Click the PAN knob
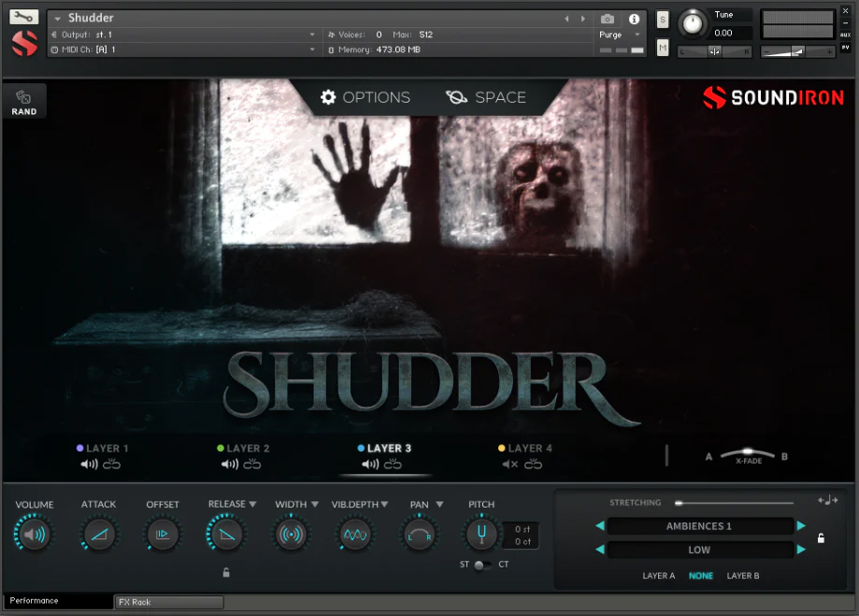Image resolution: width=859 pixels, height=616 pixels. pyautogui.click(x=419, y=534)
